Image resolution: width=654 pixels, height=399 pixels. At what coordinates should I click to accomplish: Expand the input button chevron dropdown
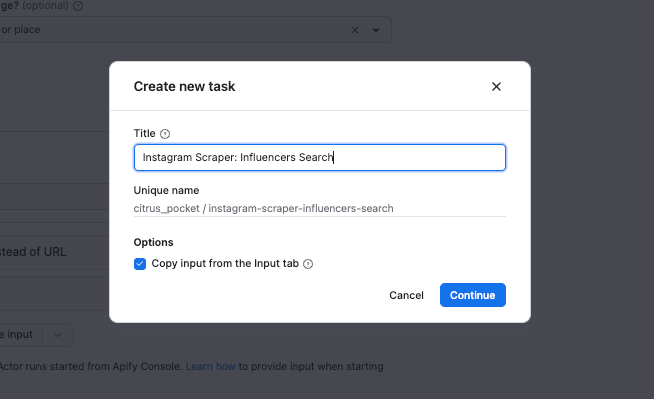tap(58, 335)
